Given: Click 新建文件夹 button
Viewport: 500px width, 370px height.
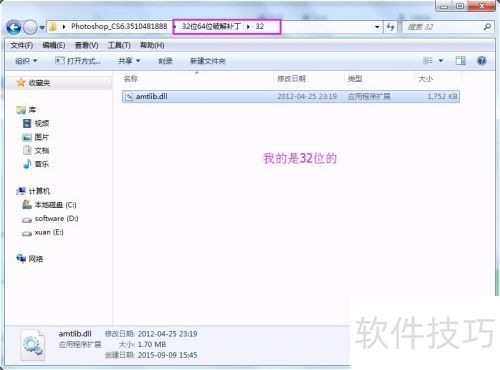Looking at the screenshot, I should click(208, 61).
